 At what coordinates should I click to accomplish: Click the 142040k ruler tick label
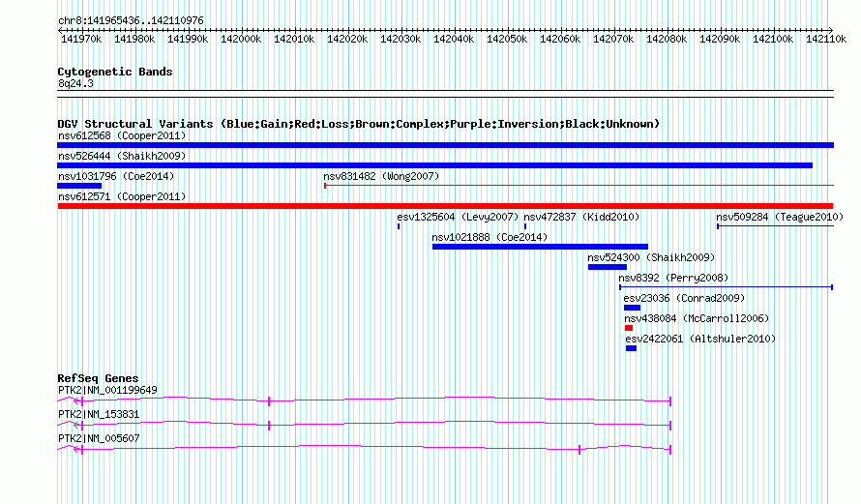point(454,40)
